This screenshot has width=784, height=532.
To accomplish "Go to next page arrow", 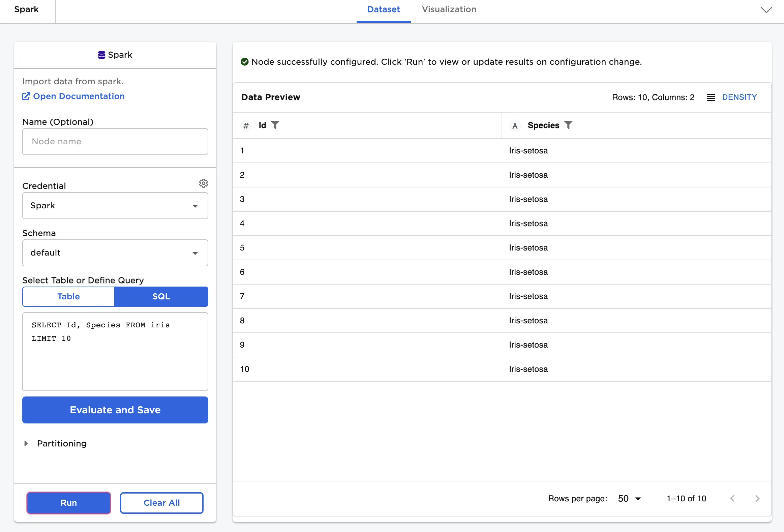I will [757, 498].
